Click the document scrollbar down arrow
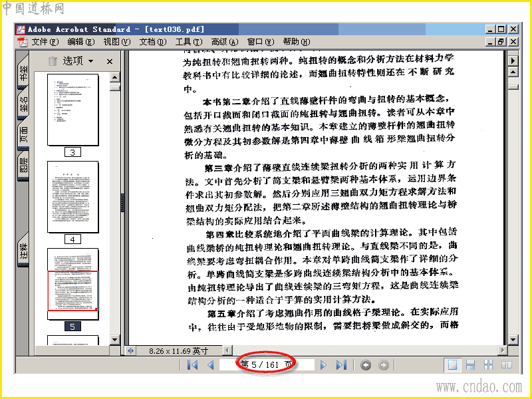 click(x=513, y=340)
